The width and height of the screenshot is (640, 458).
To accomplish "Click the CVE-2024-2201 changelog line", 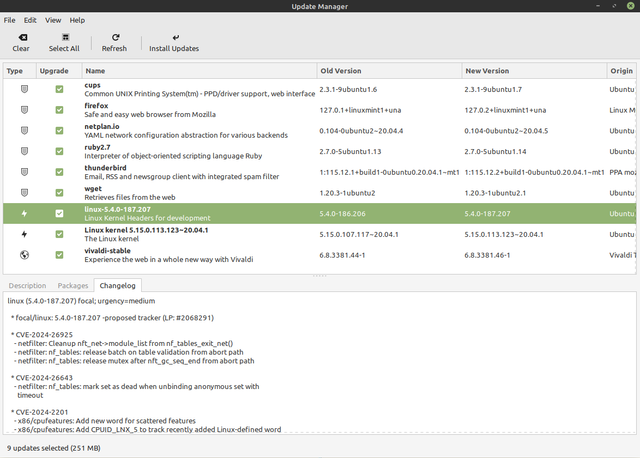I will click(x=40, y=412).
